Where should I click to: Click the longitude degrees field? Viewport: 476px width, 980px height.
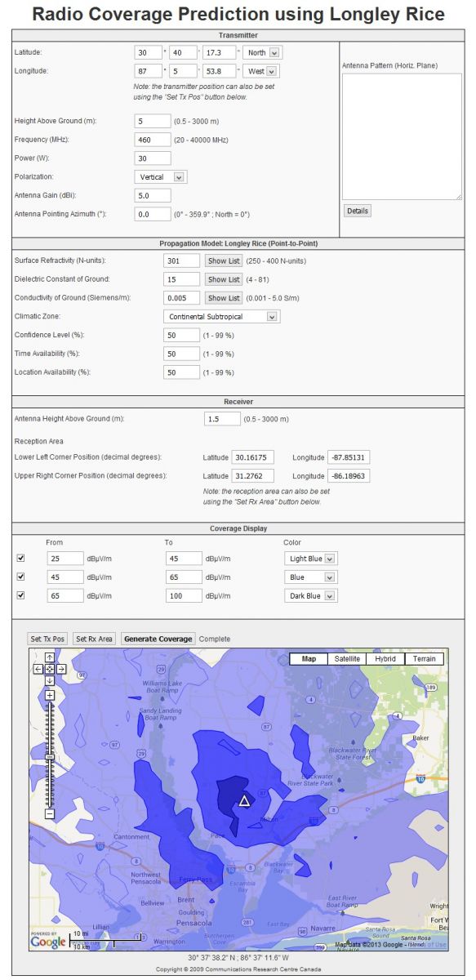(148, 71)
